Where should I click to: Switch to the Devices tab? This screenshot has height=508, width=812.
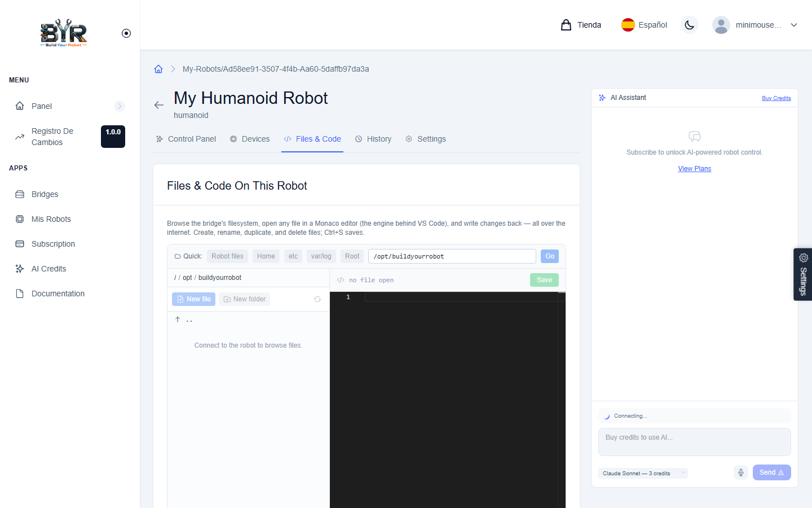(250, 139)
